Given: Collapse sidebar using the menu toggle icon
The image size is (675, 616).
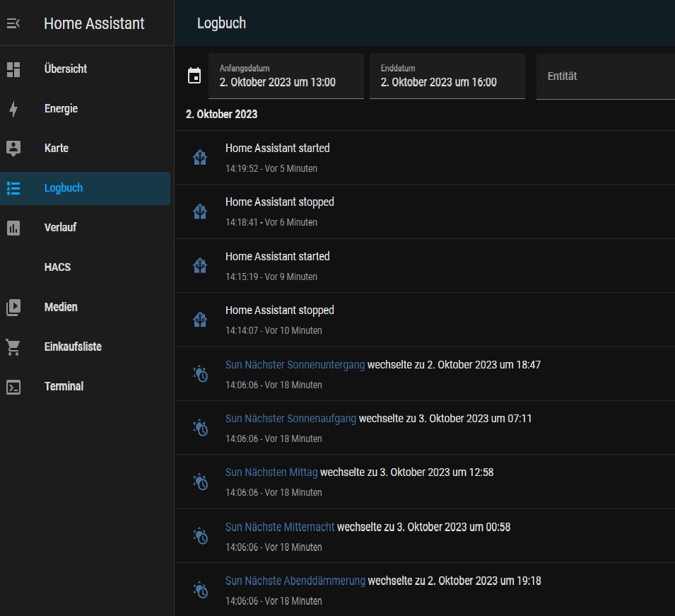Looking at the screenshot, I should click(13, 23).
